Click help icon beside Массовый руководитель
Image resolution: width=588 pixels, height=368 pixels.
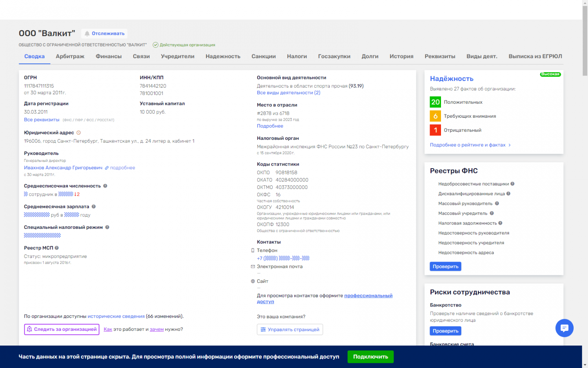click(x=497, y=204)
